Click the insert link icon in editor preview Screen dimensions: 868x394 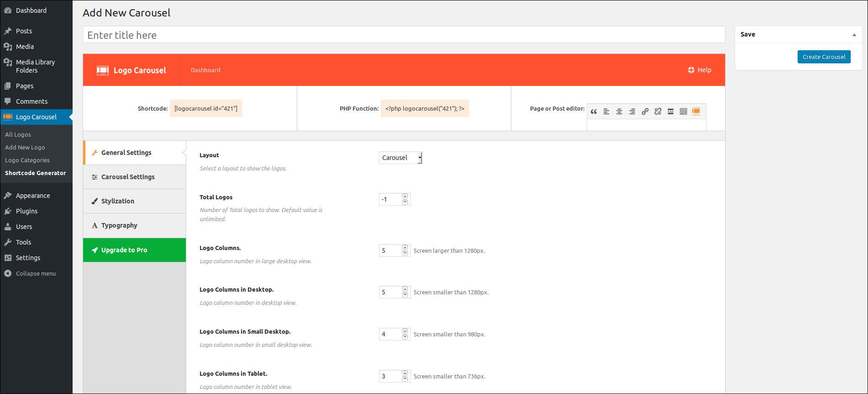(645, 112)
